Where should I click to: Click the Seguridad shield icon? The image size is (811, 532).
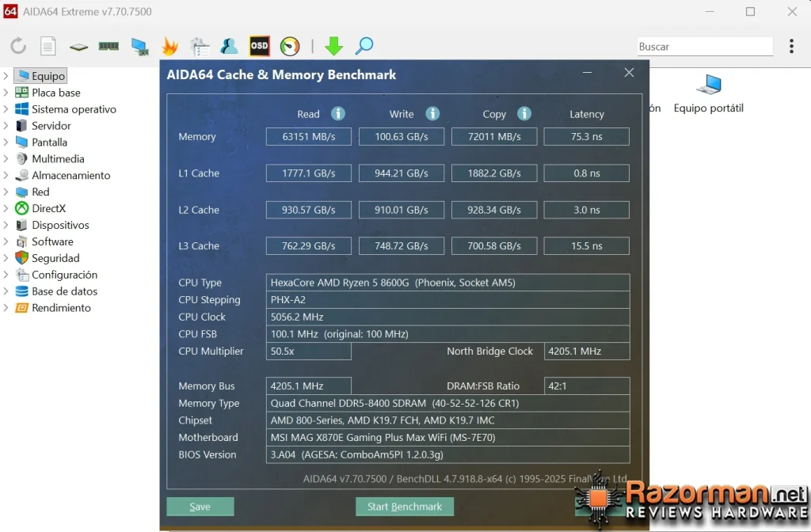[21, 257]
